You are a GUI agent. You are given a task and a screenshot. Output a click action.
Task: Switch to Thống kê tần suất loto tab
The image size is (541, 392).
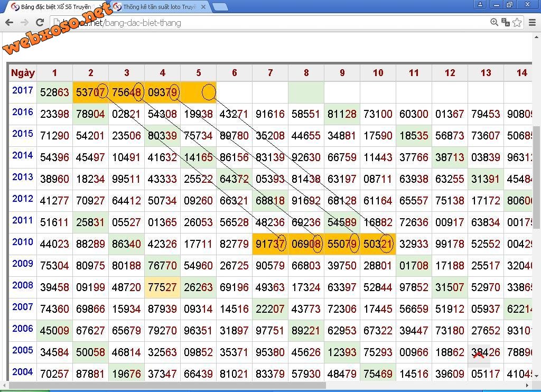160,6
